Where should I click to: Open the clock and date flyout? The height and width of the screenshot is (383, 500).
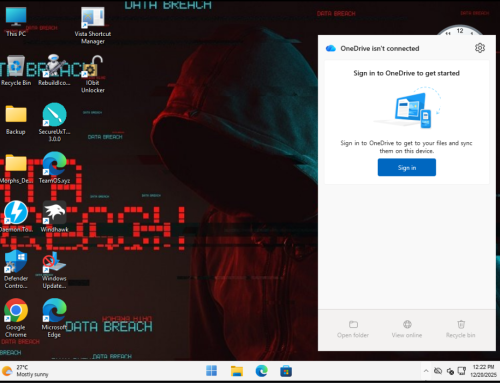click(483, 371)
